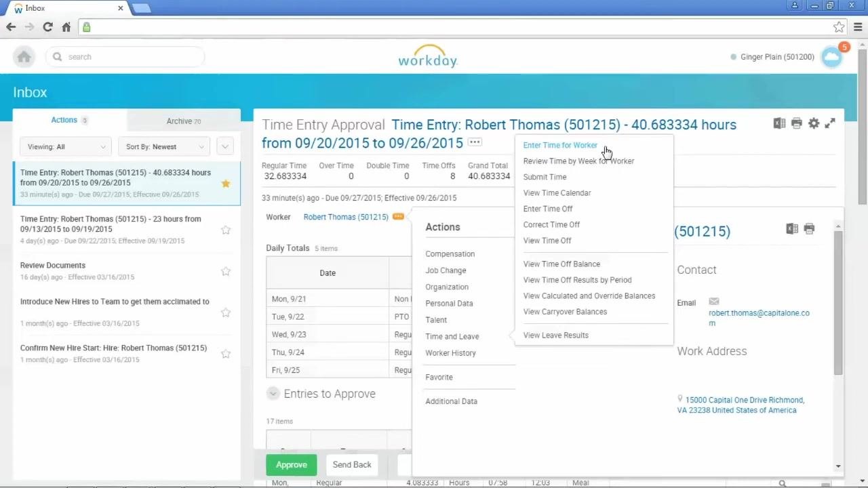Click the Workday search field
Screen dimensions: 868x488
click(x=125, y=57)
